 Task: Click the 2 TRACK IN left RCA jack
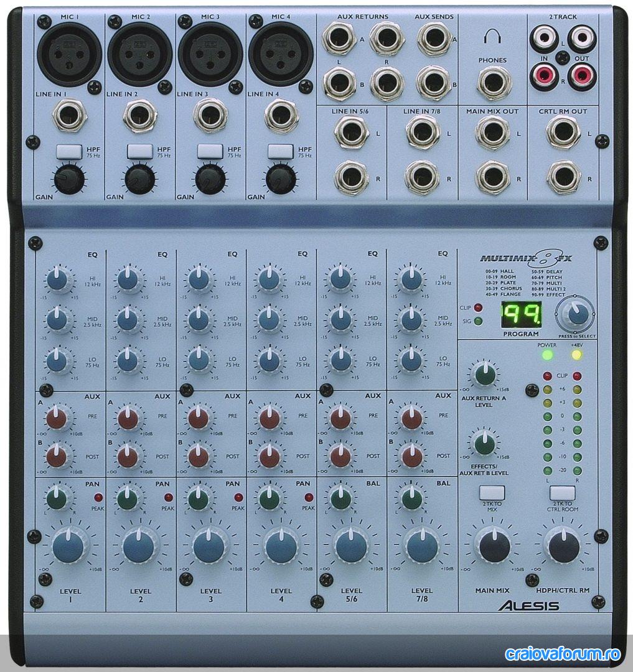tap(544, 38)
